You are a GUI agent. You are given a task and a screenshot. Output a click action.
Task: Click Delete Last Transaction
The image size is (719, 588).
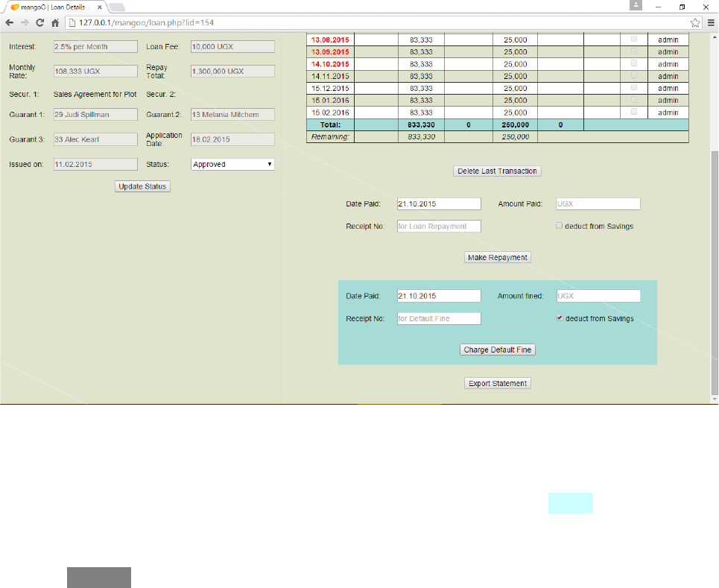tap(497, 171)
